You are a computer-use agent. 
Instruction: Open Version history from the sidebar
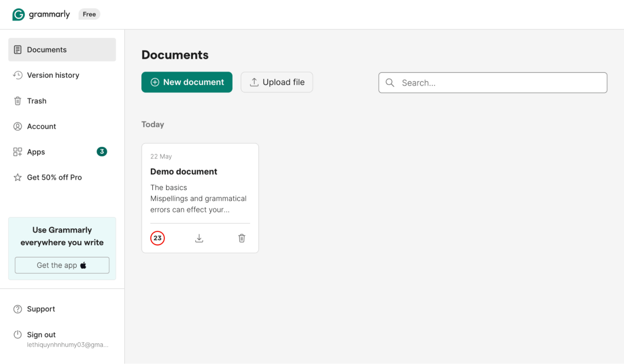53,75
